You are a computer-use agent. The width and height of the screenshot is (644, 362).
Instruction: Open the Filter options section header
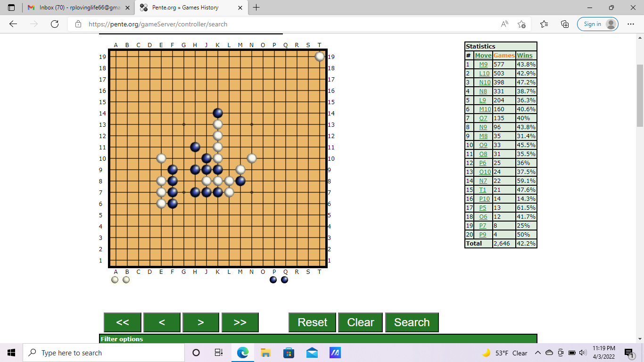click(x=318, y=339)
